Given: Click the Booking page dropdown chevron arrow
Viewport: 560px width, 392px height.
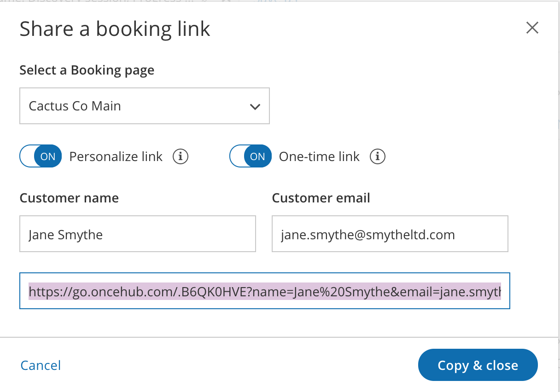Looking at the screenshot, I should click(254, 107).
